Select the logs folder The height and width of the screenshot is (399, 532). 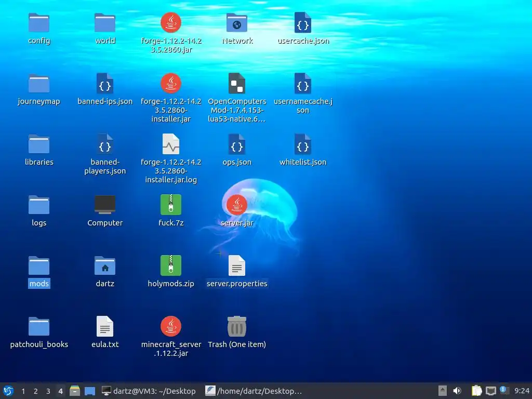39,205
